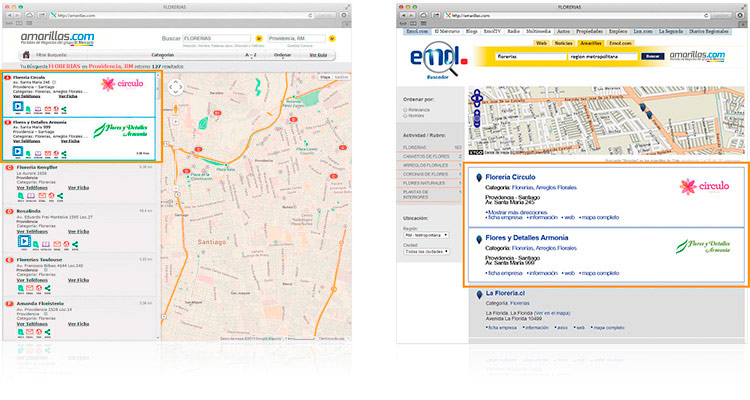Switch map to Satélite view
This screenshot has height=400, width=750.
(x=342, y=77)
